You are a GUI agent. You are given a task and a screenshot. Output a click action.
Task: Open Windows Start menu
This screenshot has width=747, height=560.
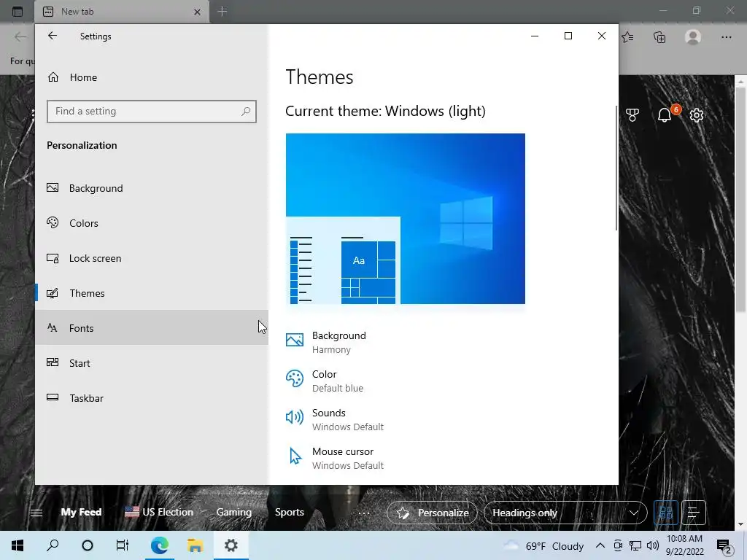(18, 545)
